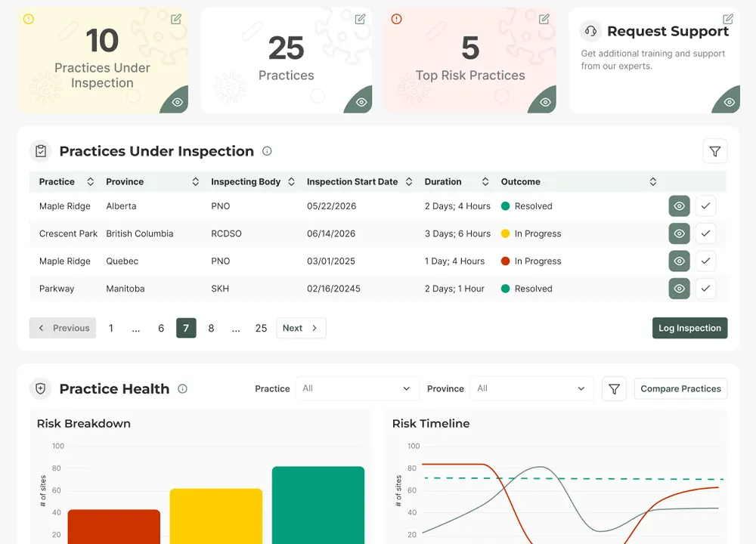756x544 pixels.
Task: Mark Maple Ridge Alberta inspection as complete
Action: 705,206
